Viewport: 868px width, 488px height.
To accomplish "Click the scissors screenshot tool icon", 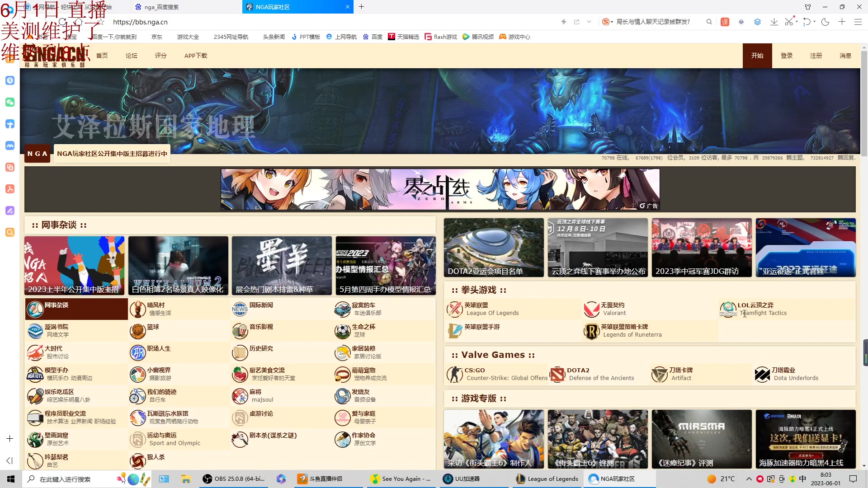I will coord(789,22).
